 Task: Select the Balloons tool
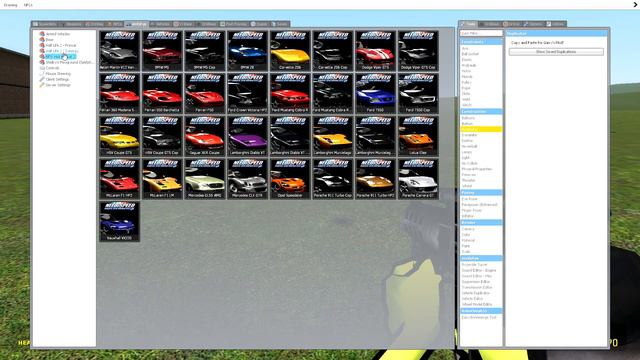point(468,118)
